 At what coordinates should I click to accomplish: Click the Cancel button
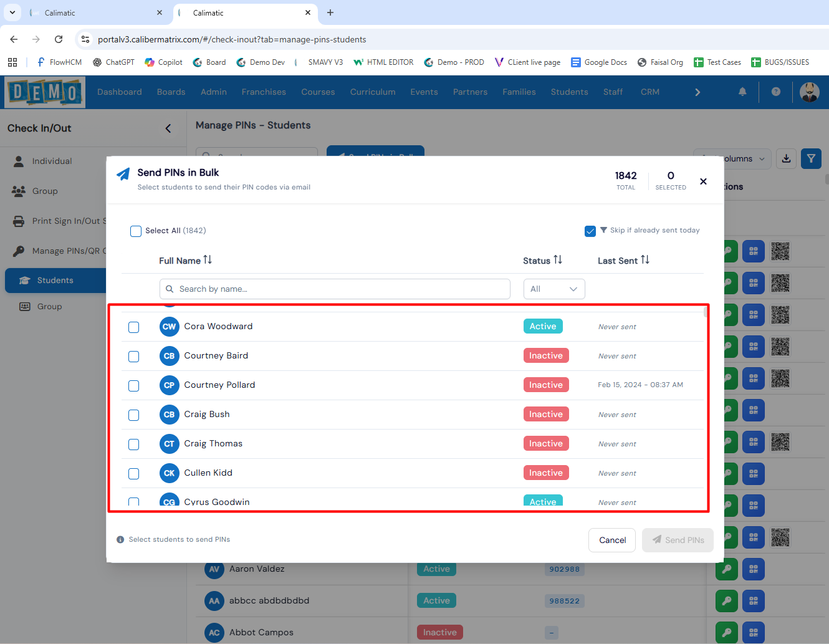pyautogui.click(x=612, y=541)
